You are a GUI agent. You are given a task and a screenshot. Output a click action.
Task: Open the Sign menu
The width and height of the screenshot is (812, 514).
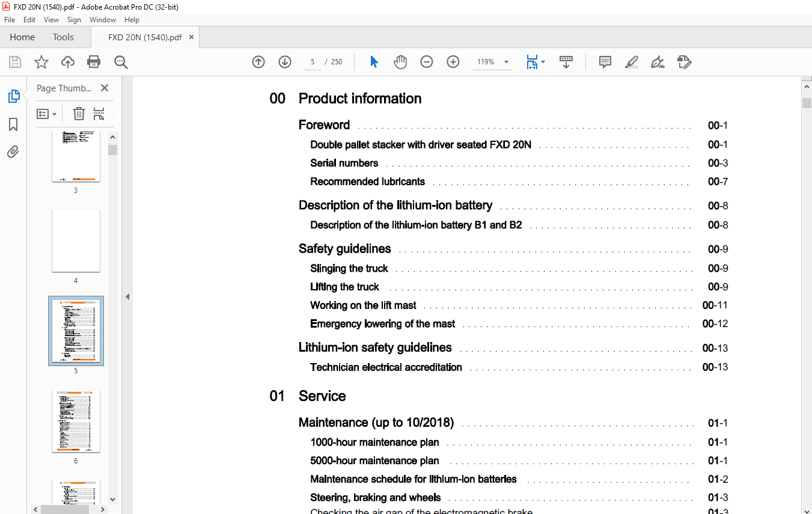74,20
